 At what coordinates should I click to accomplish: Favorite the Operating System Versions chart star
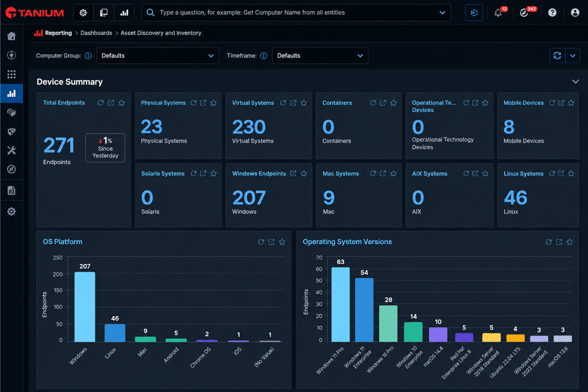click(570, 242)
